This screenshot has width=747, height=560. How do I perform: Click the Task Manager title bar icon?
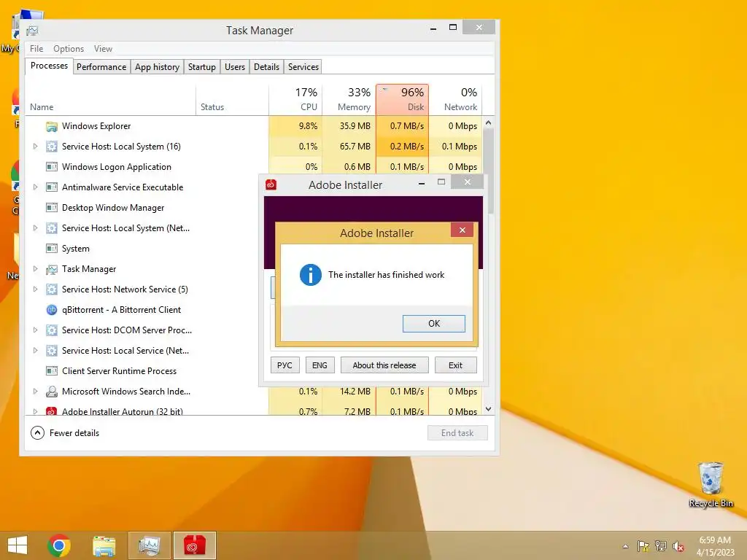point(32,31)
